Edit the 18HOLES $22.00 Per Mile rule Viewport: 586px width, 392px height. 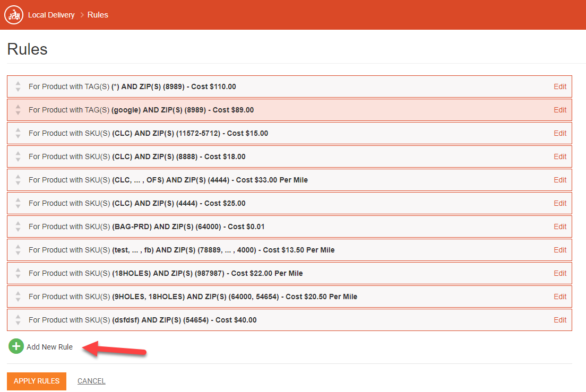pos(560,273)
